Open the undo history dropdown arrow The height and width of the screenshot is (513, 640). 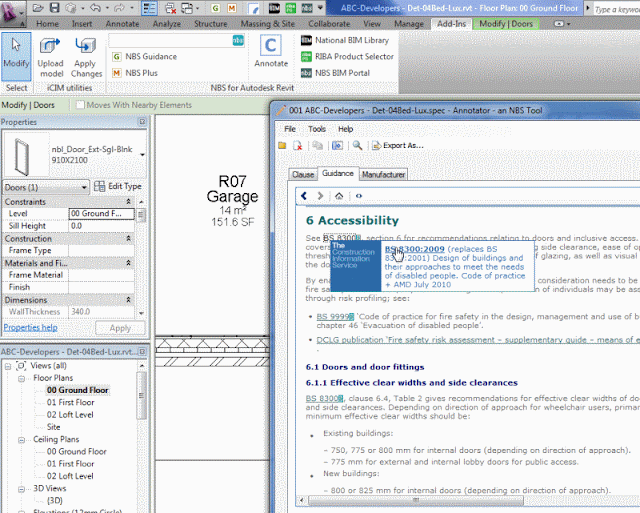(x=107, y=8)
